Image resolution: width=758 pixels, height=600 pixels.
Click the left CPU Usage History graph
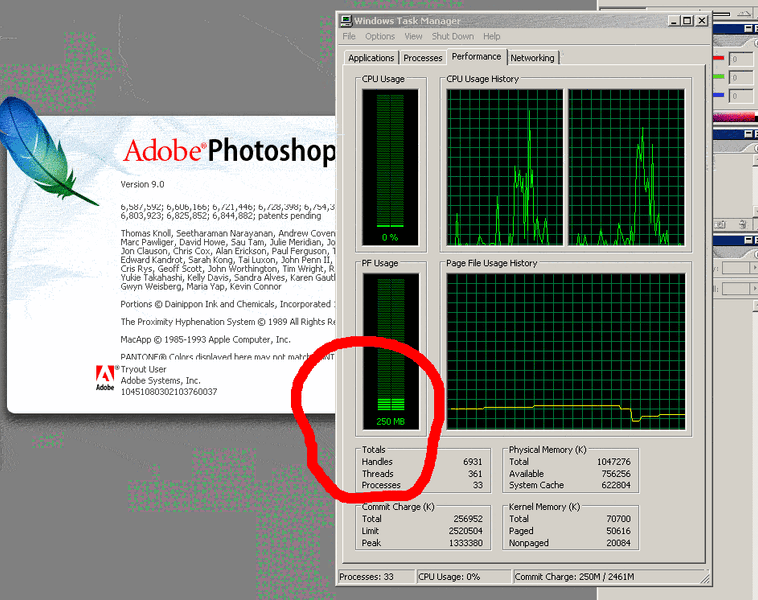point(505,167)
